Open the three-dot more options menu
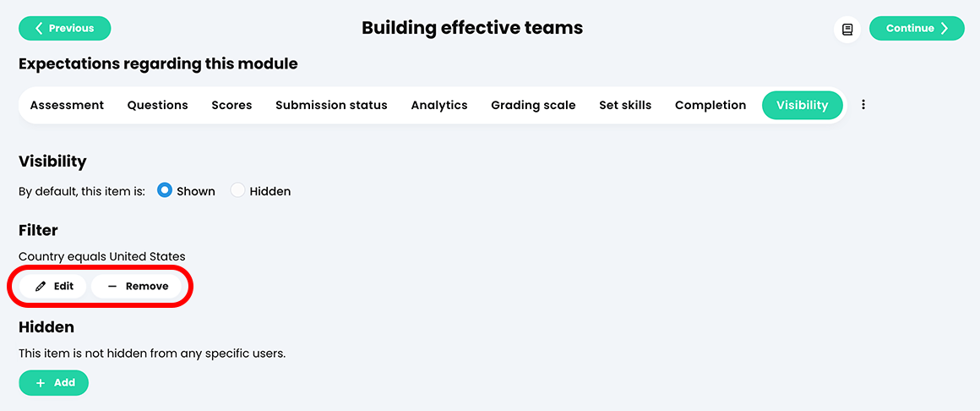 [x=863, y=105]
